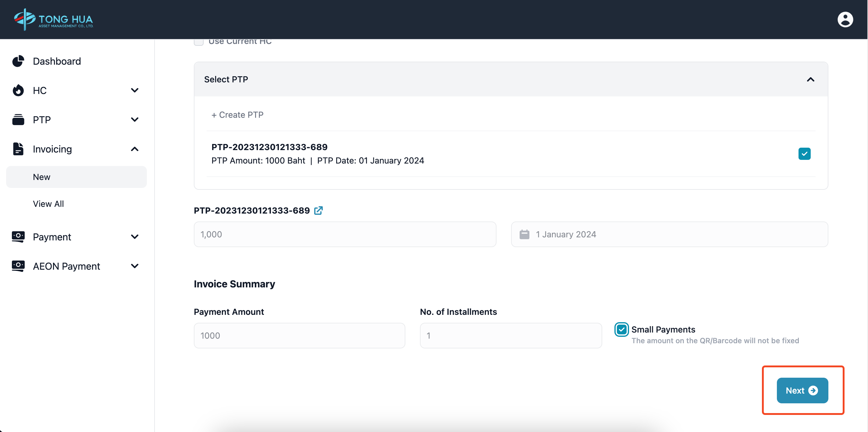Click the Payment Amount input field
Image resolution: width=868 pixels, height=432 pixels.
(299, 336)
